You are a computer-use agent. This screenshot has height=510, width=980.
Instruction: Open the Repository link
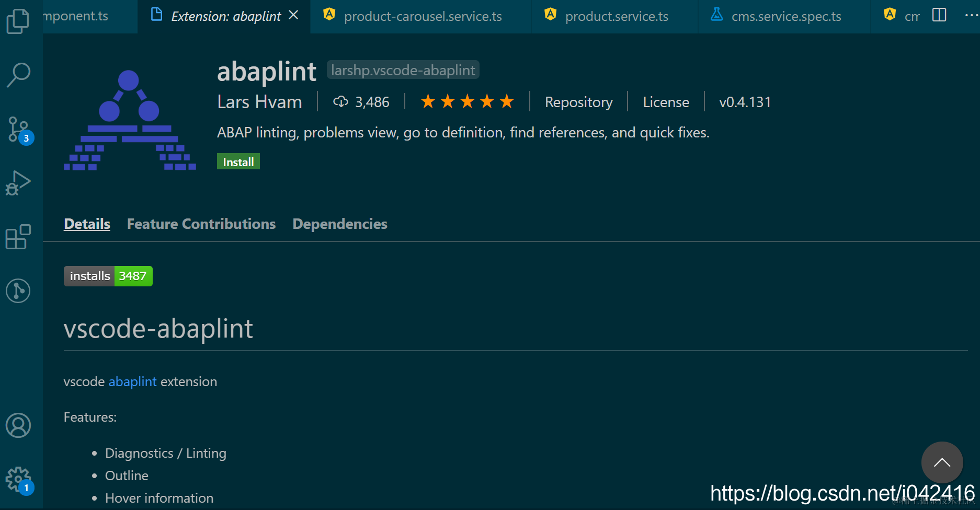coord(578,102)
